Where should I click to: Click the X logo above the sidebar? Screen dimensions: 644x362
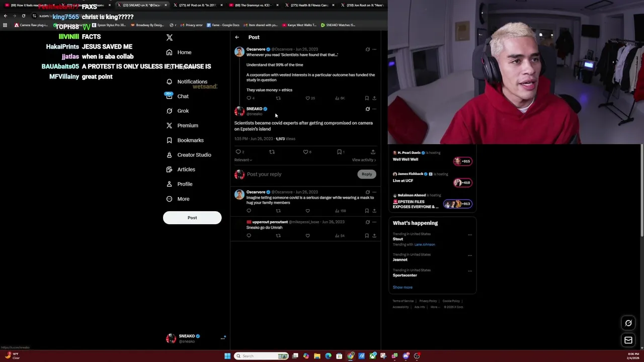coord(170,37)
